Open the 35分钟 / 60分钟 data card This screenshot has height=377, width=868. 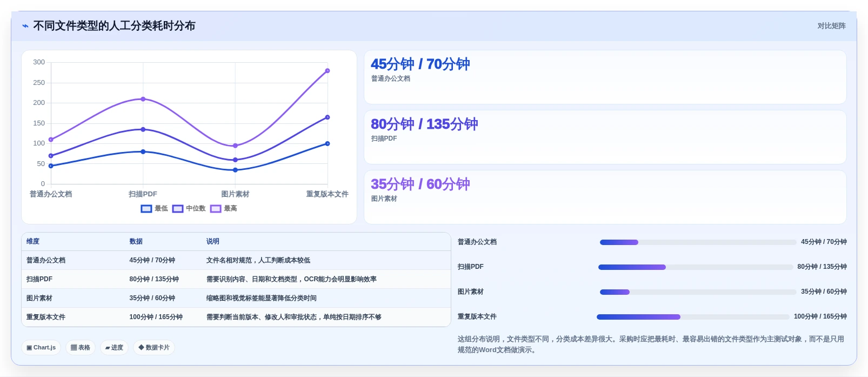coord(605,197)
